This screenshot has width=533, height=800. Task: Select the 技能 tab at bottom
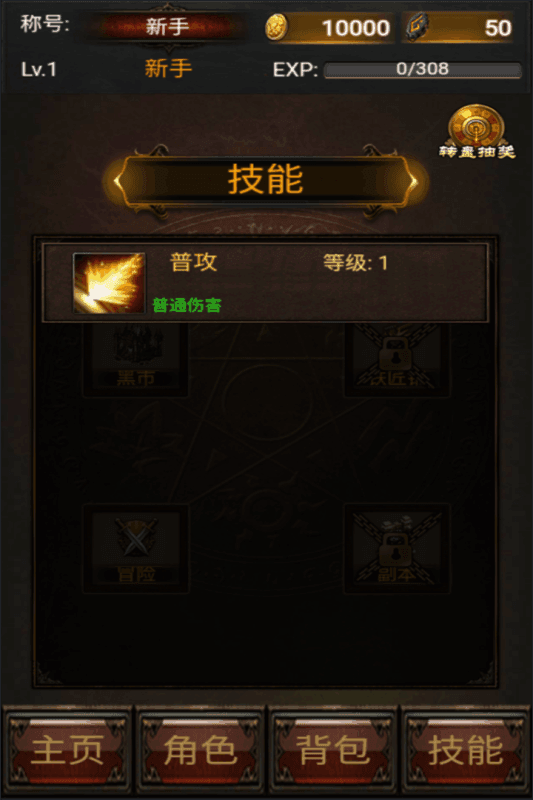click(466, 750)
